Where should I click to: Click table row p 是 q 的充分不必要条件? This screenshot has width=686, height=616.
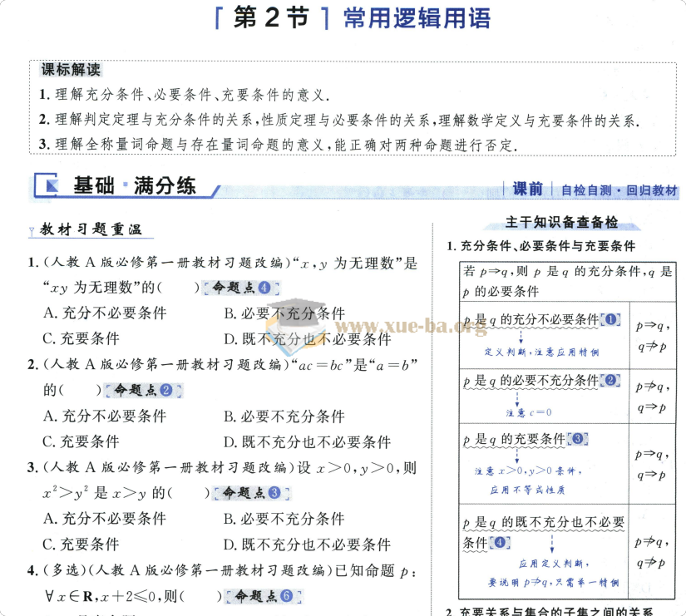pyautogui.click(x=531, y=320)
